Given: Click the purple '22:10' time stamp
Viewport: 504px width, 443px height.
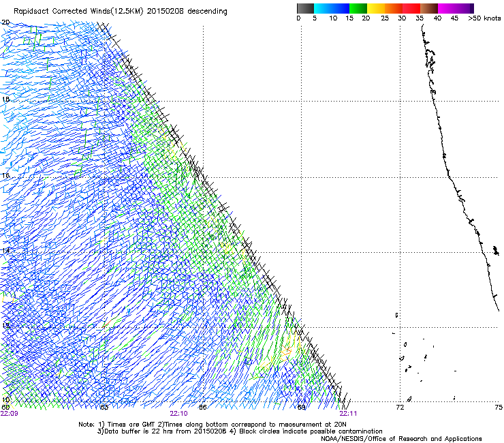Looking at the screenshot, I should point(178,414).
